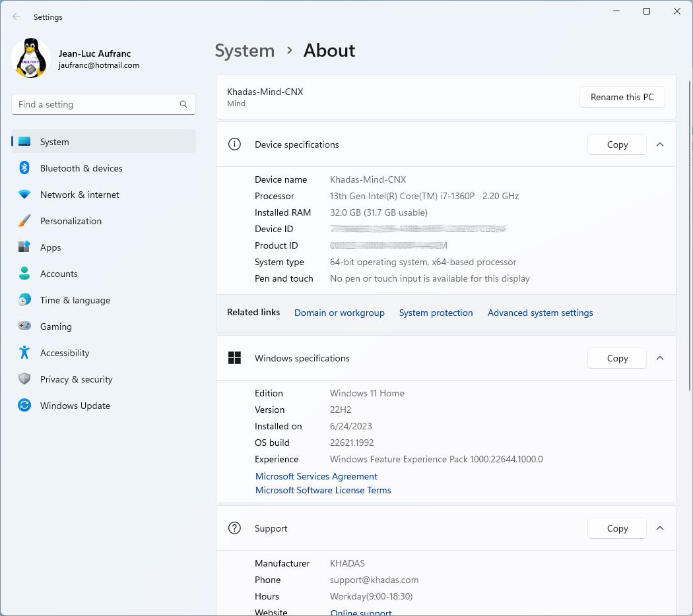The width and height of the screenshot is (693, 616).
Task: Open Microsoft Services Agreement link
Action: pyautogui.click(x=316, y=476)
